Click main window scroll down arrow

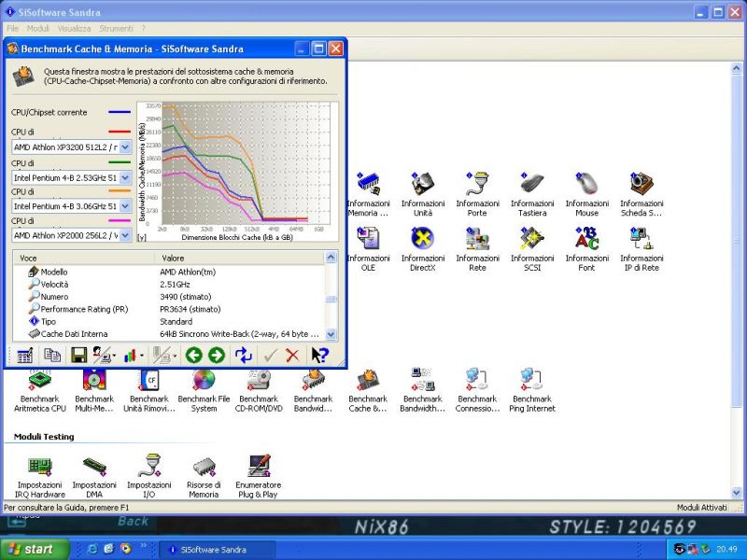(x=736, y=493)
